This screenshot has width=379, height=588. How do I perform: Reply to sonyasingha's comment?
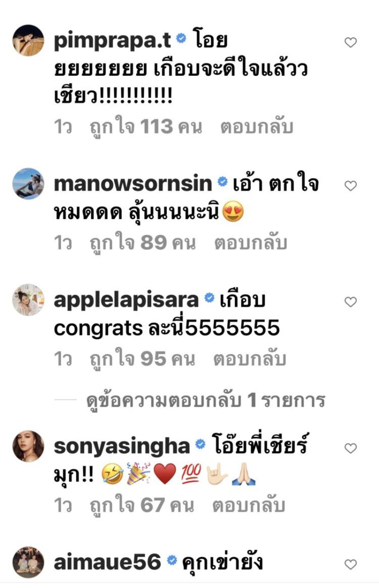coord(249,506)
